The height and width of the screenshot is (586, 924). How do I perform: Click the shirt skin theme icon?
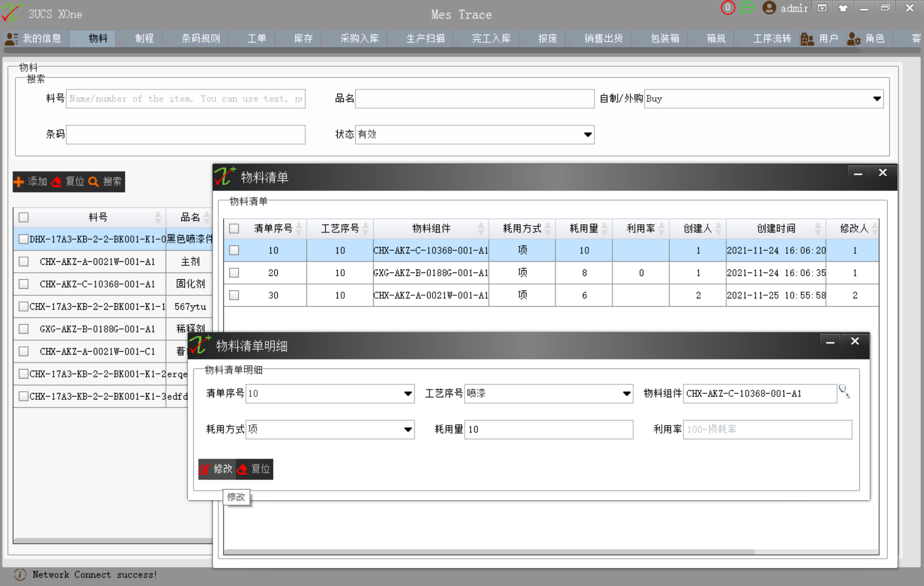[843, 8]
